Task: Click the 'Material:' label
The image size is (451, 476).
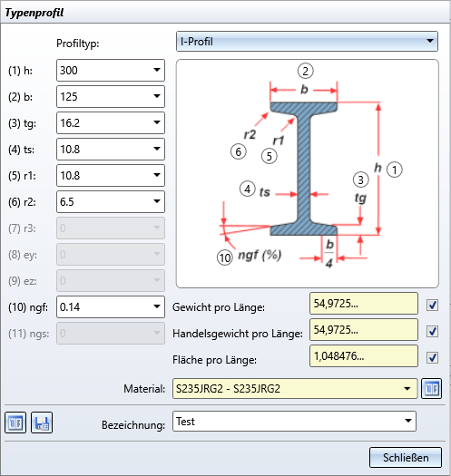Action: pos(144,389)
